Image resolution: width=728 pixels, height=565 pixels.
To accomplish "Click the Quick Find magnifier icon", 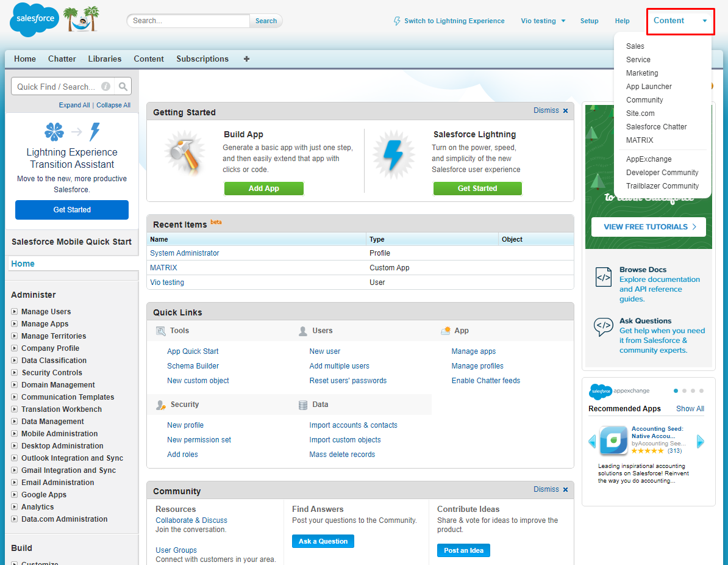I will coord(123,87).
